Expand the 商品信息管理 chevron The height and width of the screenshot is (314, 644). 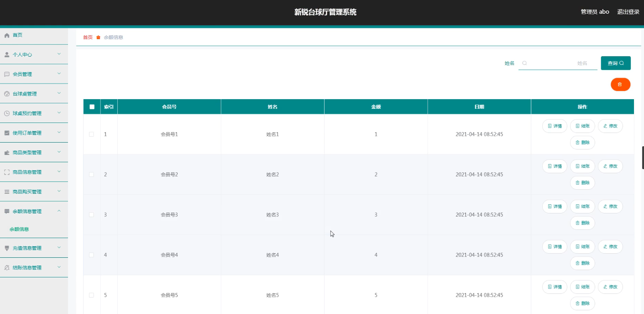point(59,172)
